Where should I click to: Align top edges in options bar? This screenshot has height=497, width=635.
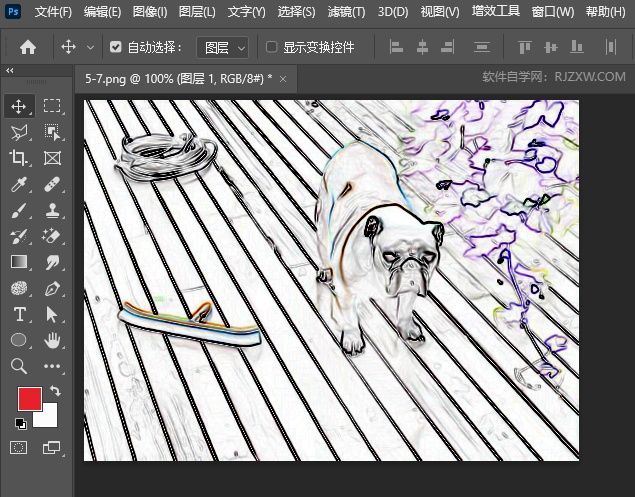point(524,47)
